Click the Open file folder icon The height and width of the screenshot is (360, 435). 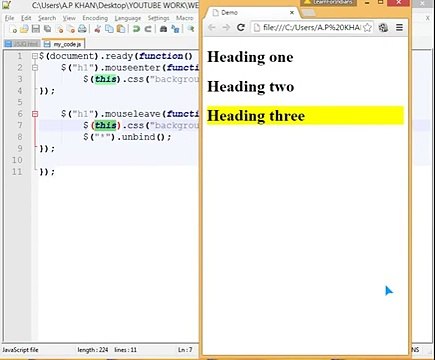[x=24, y=29]
